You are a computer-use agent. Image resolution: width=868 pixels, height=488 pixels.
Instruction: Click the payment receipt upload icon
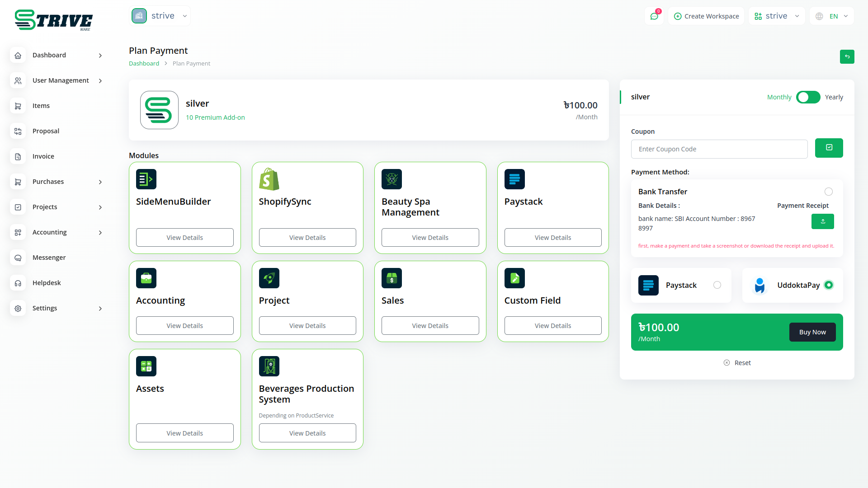[x=822, y=221]
